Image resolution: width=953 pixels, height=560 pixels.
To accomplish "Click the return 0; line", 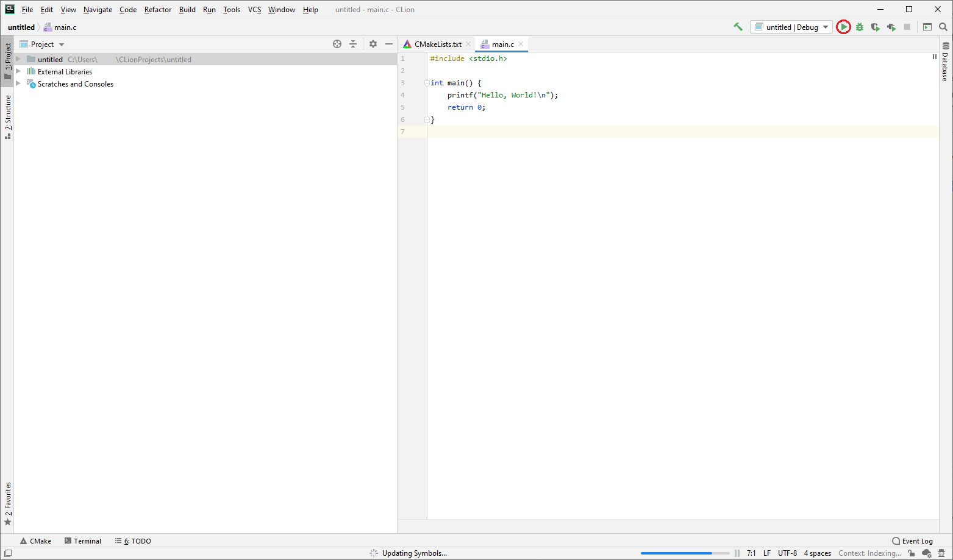I will coord(466,107).
